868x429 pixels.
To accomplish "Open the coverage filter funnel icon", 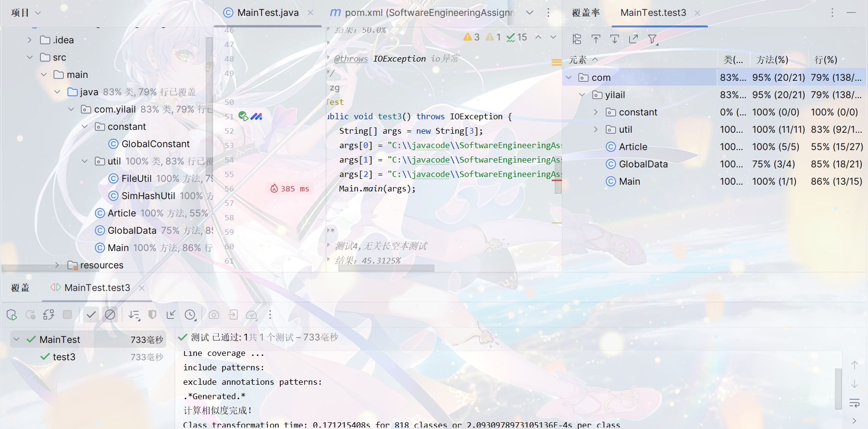I will click(x=653, y=39).
